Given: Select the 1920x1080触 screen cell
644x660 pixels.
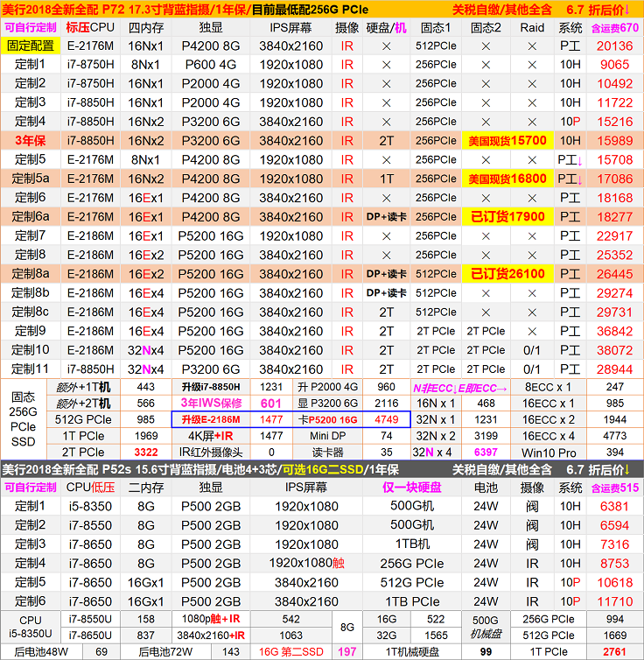Looking at the screenshot, I should [x=303, y=564].
